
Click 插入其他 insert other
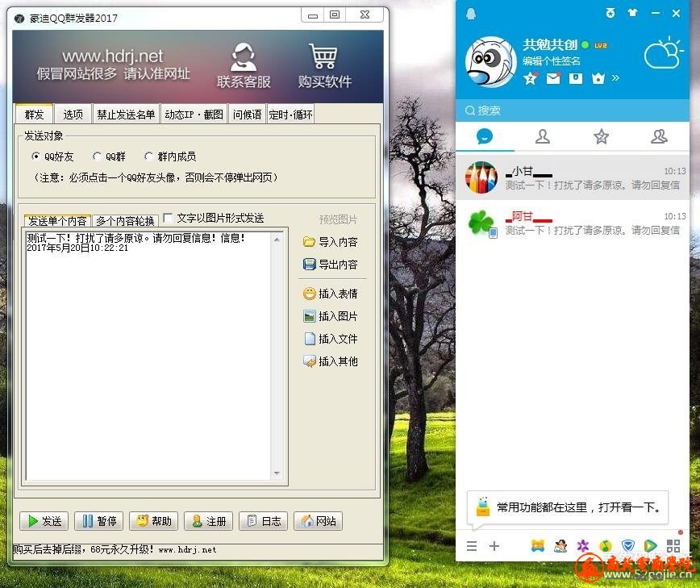[331, 361]
